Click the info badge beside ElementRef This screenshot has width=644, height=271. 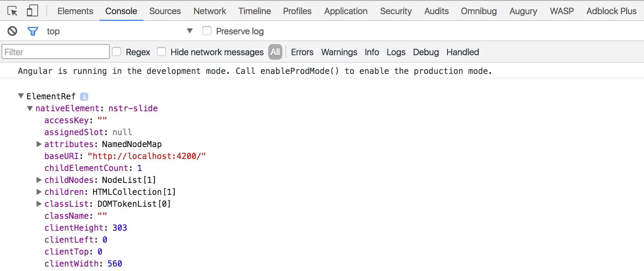tap(84, 97)
